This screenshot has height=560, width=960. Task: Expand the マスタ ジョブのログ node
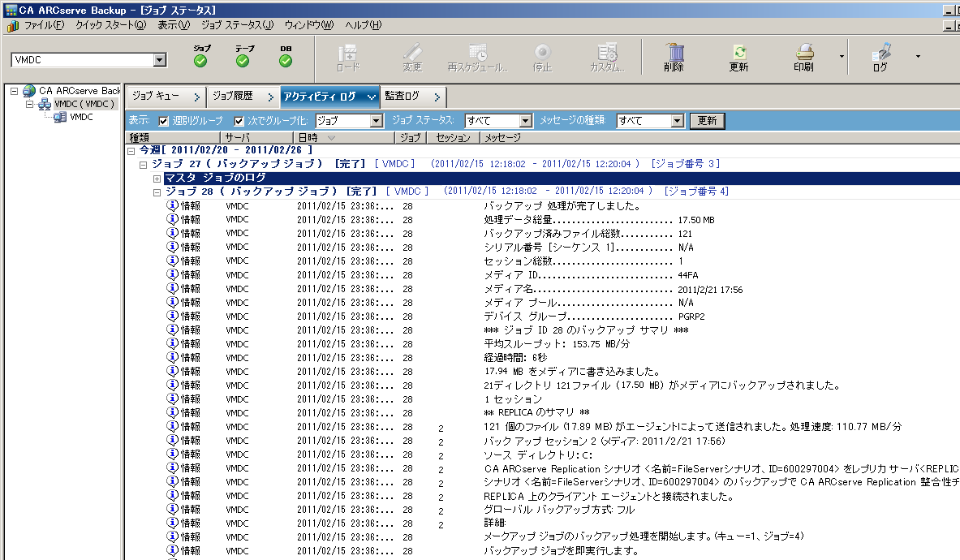click(x=157, y=178)
